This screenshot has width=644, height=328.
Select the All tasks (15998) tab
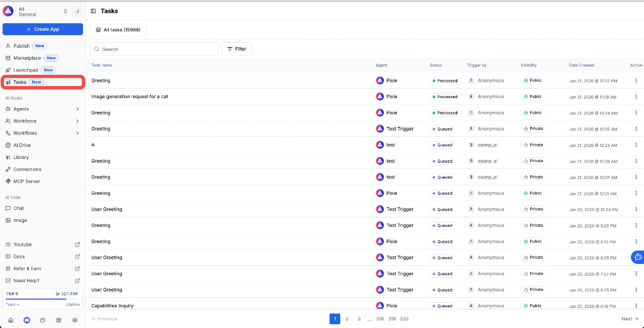pyautogui.click(x=118, y=30)
